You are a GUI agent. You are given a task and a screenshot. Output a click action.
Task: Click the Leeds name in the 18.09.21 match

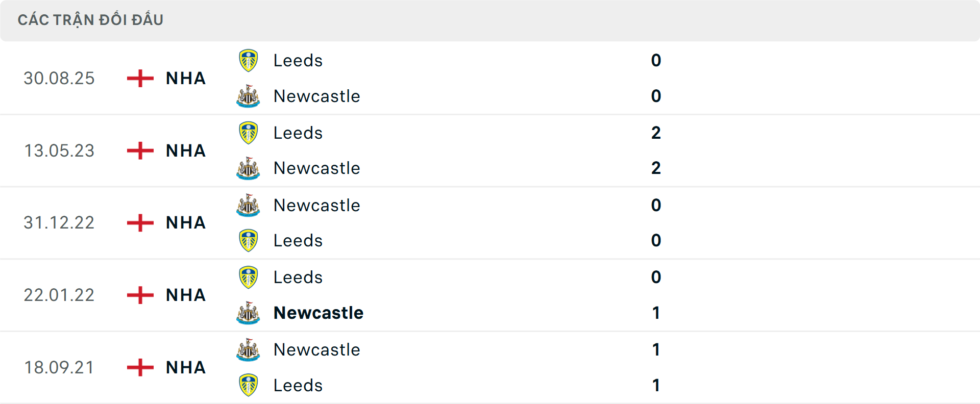(x=298, y=385)
